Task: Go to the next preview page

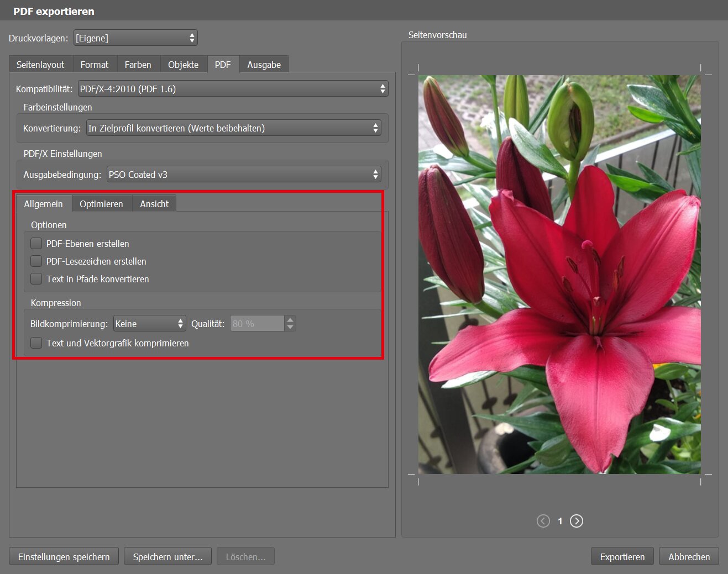Action: (x=577, y=521)
